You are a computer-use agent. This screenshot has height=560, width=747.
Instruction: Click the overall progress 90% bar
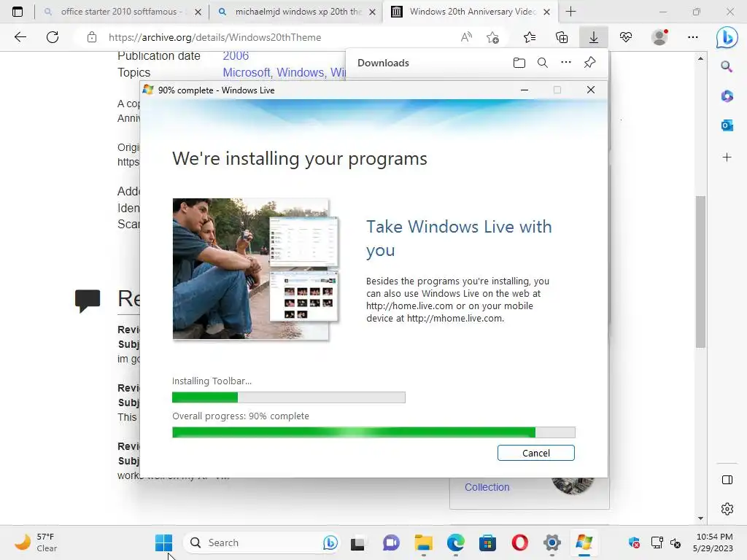tap(373, 432)
